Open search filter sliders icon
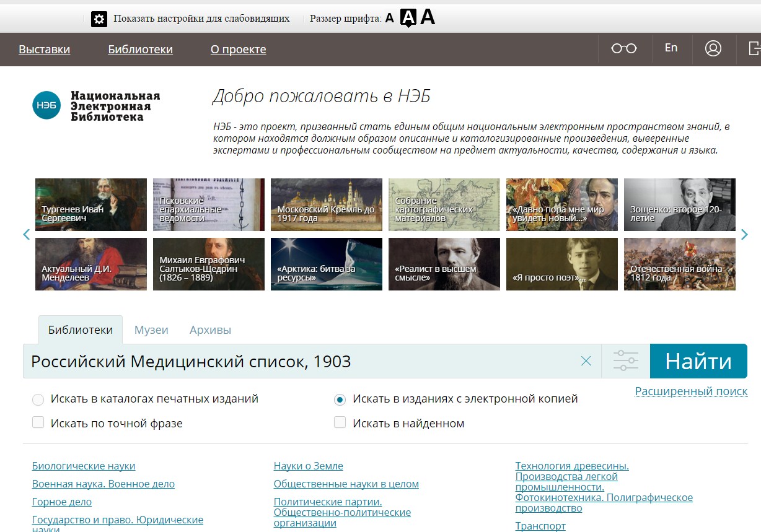The image size is (761, 532). pos(625,361)
